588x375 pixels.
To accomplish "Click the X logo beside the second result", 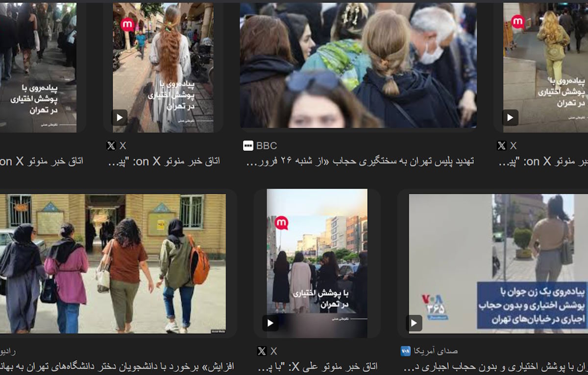I will coord(112,145).
